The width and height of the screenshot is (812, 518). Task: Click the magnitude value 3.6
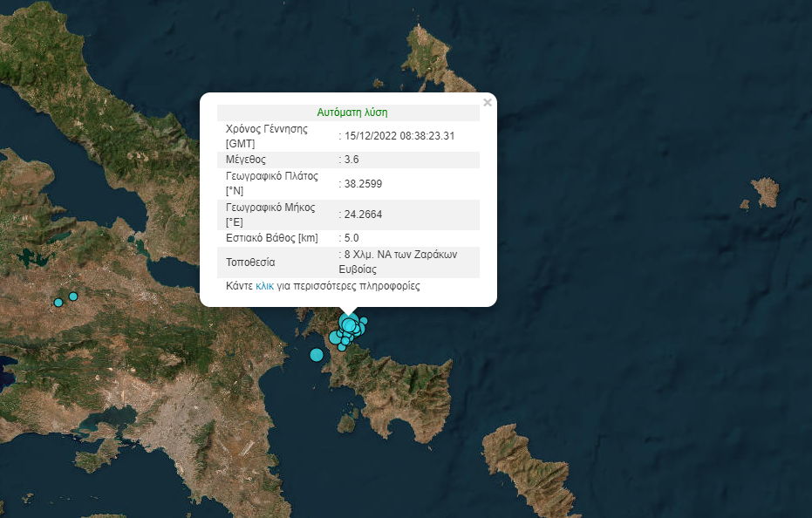click(x=351, y=160)
